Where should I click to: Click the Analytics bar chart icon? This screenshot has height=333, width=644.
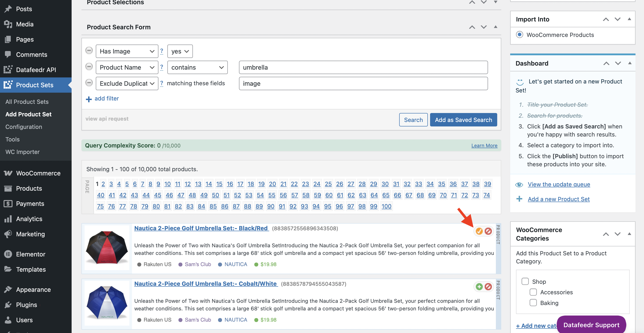point(8,219)
